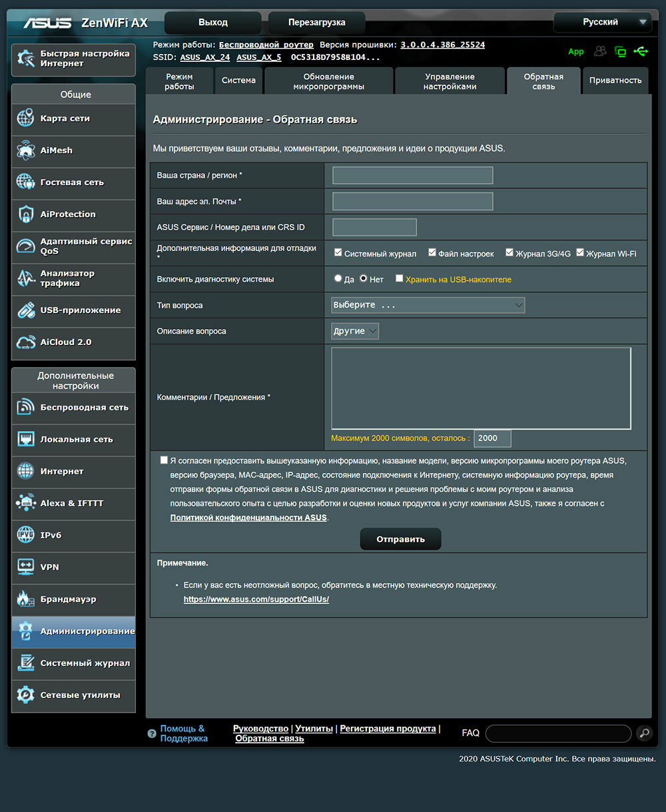Click the IPv6 icon in sidebar
Screen dimensions: 666x812
[x=25, y=536]
